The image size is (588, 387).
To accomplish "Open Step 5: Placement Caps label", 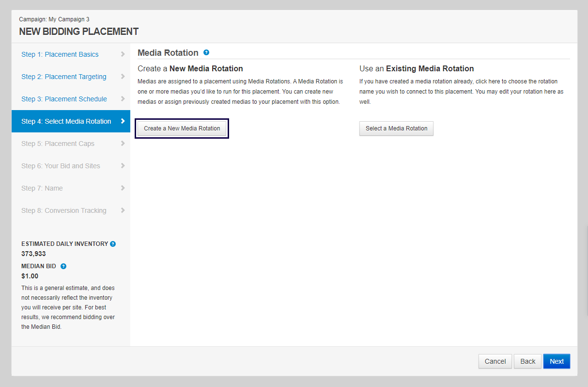I will [58, 144].
